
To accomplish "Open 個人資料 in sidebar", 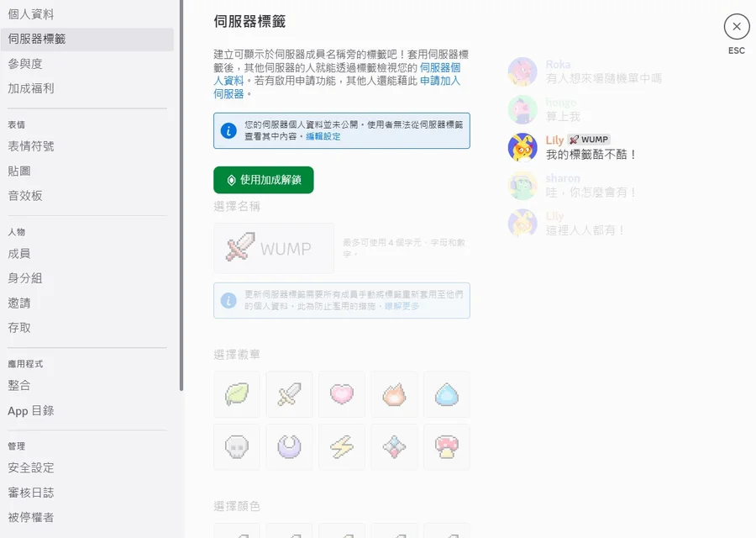I will coord(87,14).
